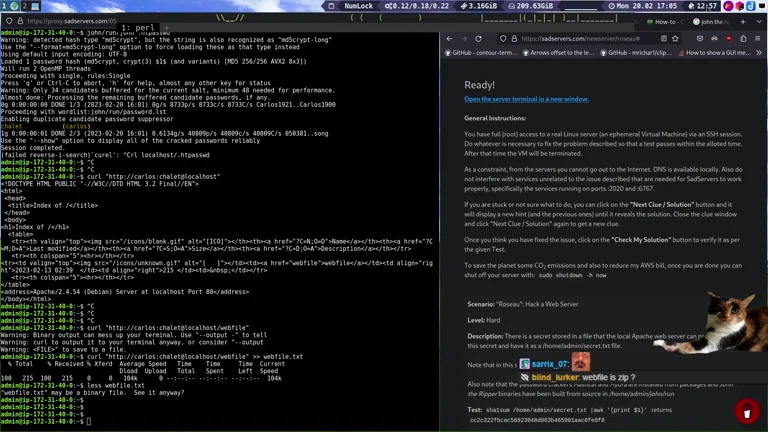The image size is (768, 432).
Task: Click the proxy.sadservers.com address bar on left
Action: point(72,21)
